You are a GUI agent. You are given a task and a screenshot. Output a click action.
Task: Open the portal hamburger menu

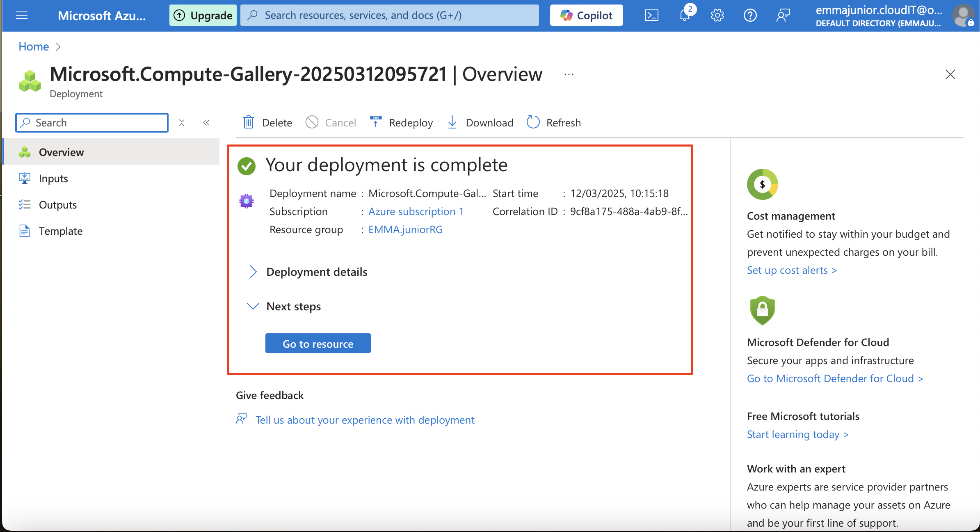tap(22, 16)
